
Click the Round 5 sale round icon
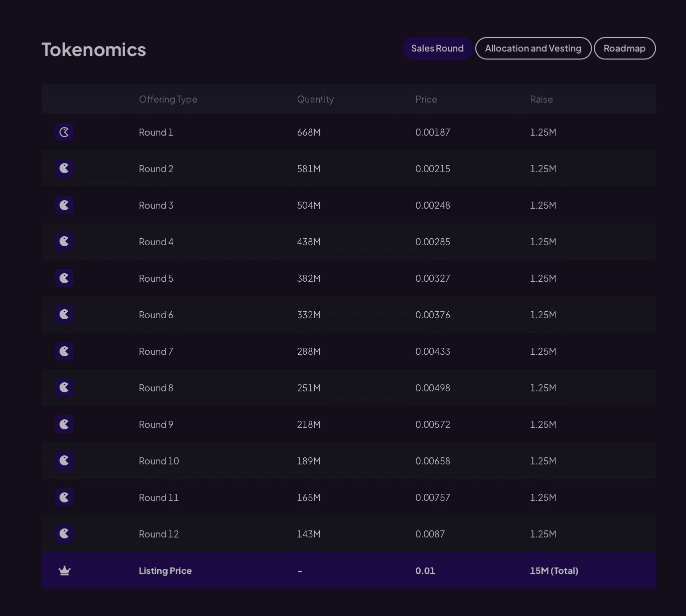(64, 278)
